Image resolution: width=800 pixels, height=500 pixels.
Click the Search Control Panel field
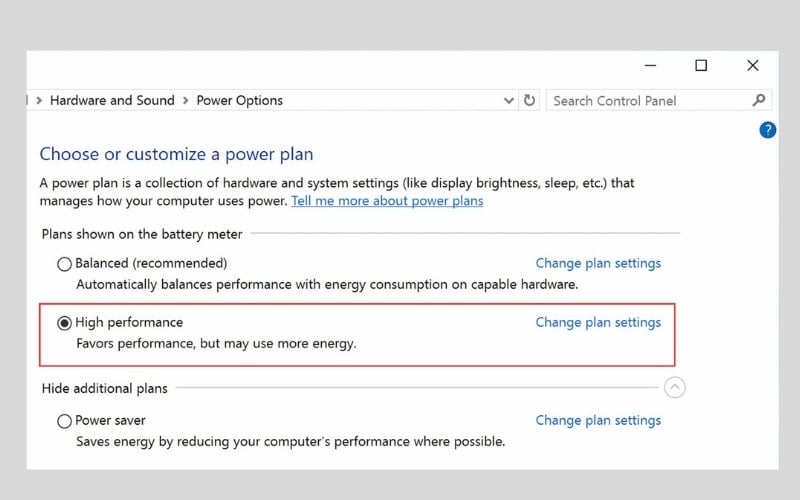tap(645, 100)
